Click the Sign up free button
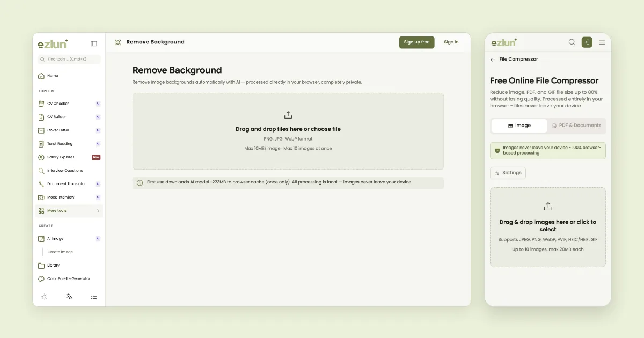This screenshot has width=644, height=338. (x=416, y=42)
